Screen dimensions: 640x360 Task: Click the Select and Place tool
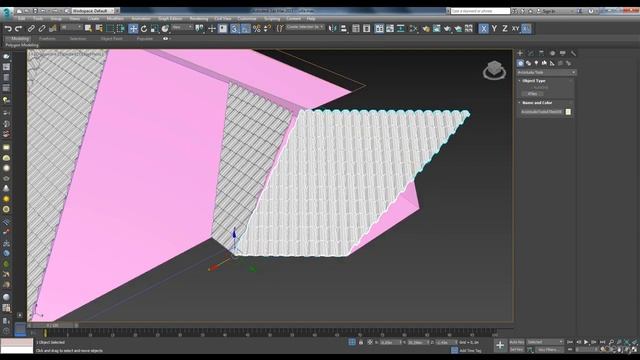tap(165, 29)
